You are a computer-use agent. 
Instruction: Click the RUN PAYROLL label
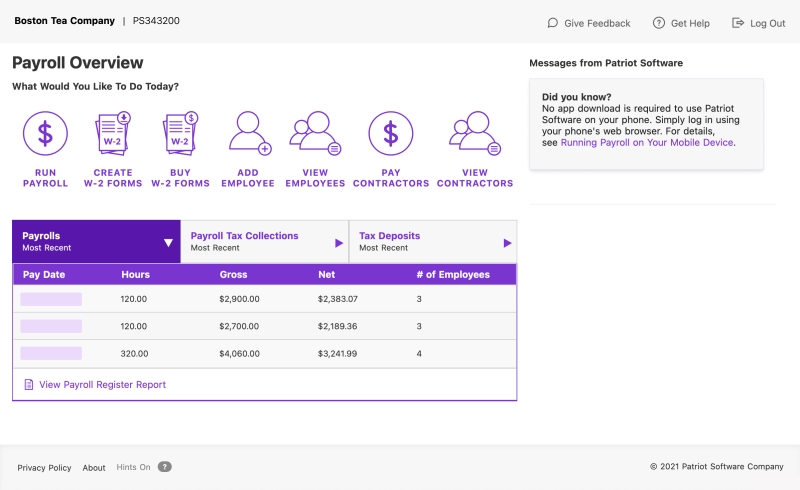pyautogui.click(x=45, y=178)
